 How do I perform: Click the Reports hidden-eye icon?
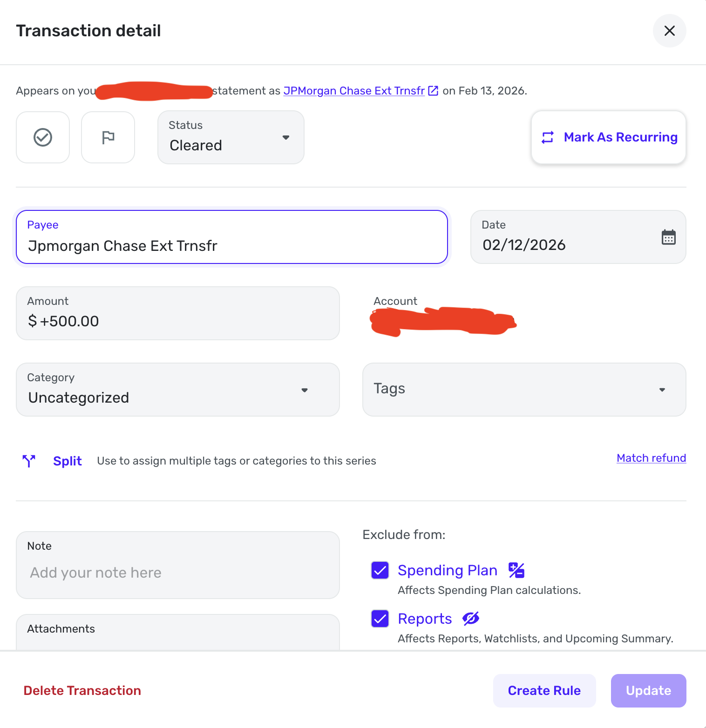point(471,619)
